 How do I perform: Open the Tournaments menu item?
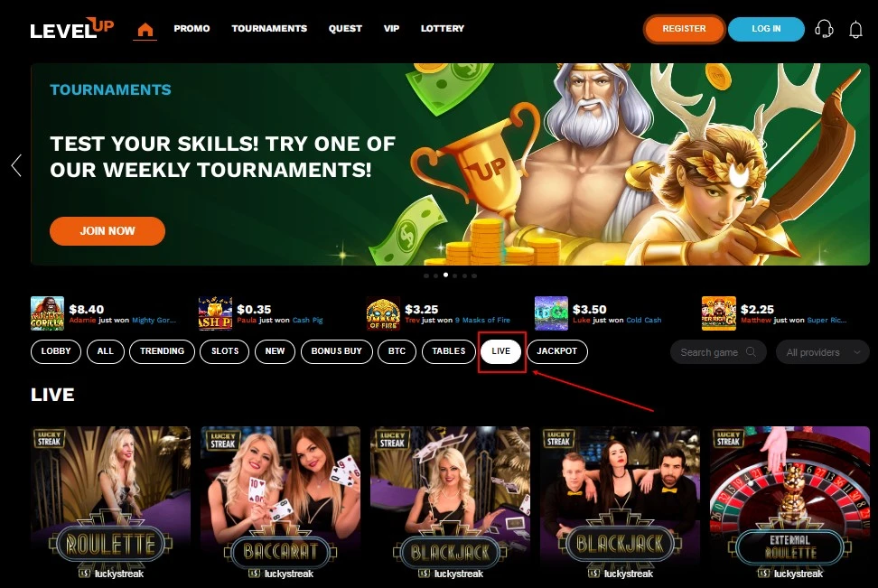point(269,29)
